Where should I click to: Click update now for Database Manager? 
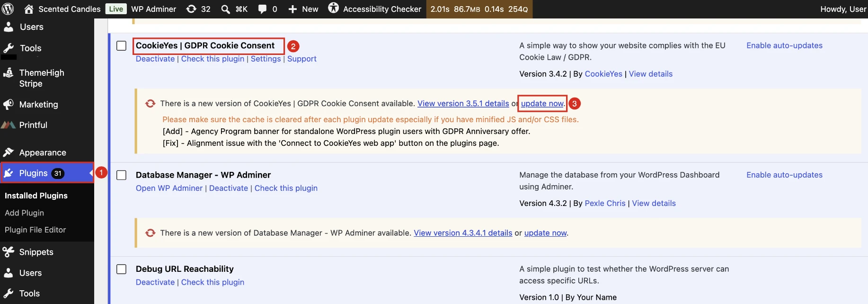click(x=545, y=233)
